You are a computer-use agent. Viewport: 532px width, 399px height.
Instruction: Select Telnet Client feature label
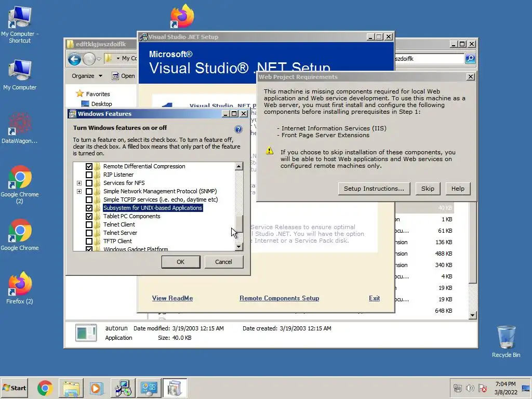coord(119,224)
